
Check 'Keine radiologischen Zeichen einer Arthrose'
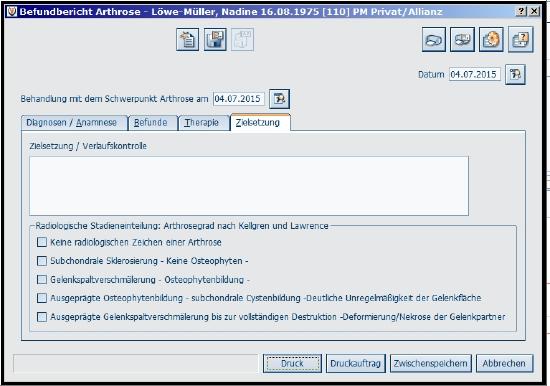point(42,242)
